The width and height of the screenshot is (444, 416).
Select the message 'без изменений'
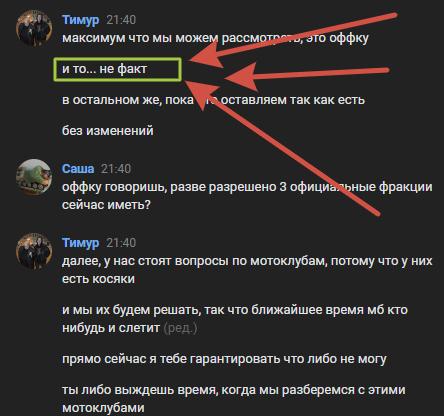pyautogui.click(x=108, y=131)
